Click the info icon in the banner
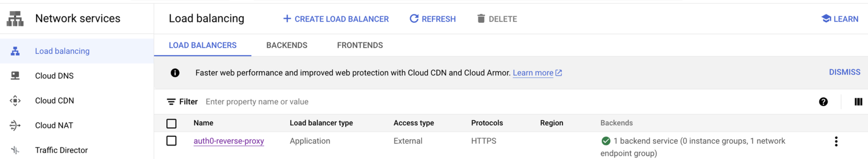This screenshot has height=159, width=868. click(175, 73)
